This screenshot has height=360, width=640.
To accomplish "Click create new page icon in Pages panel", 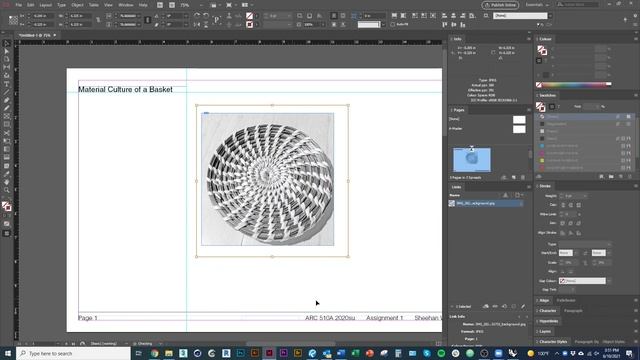I will coord(513,178).
